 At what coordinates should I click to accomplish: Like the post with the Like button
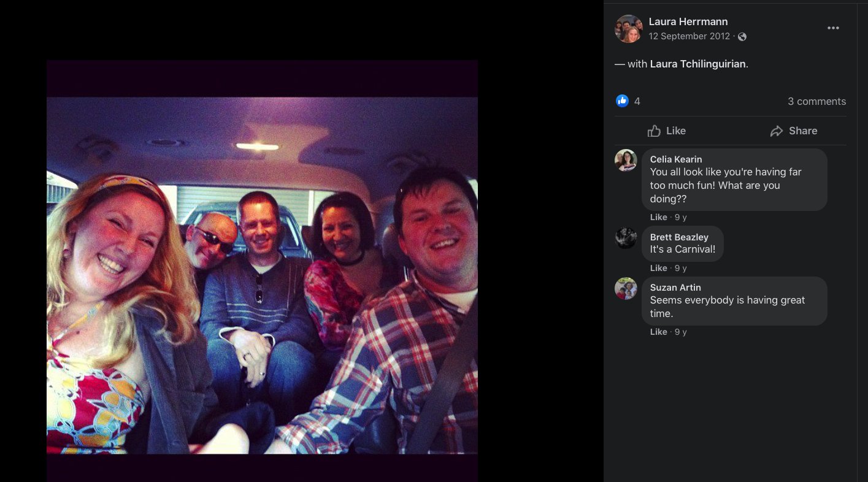pyautogui.click(x=667, y=131)
